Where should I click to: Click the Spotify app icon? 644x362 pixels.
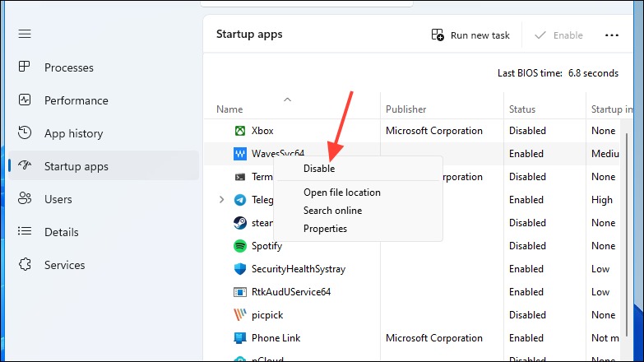click(240, 246)
